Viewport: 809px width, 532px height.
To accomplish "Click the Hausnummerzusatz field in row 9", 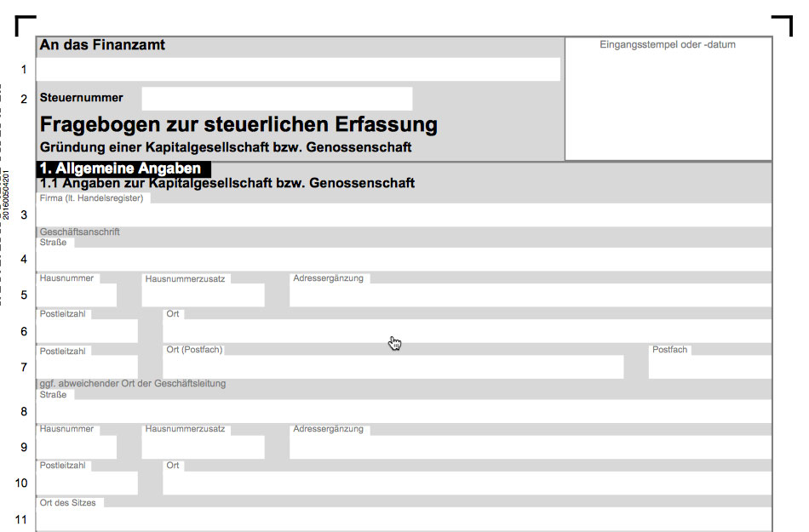I will (204, 448).
